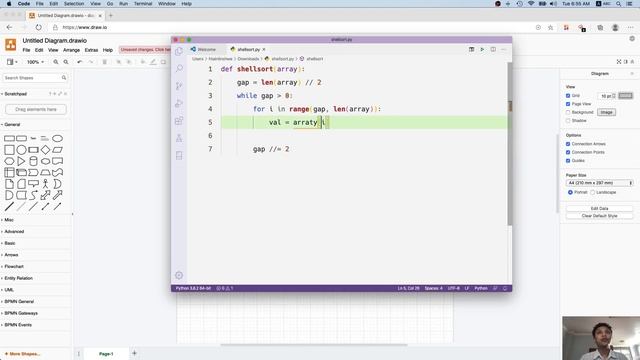Open the Terminal menu in macOS menu bar
Image resolution: width=640 pixels, height=360 pixels.
(143, 4)
